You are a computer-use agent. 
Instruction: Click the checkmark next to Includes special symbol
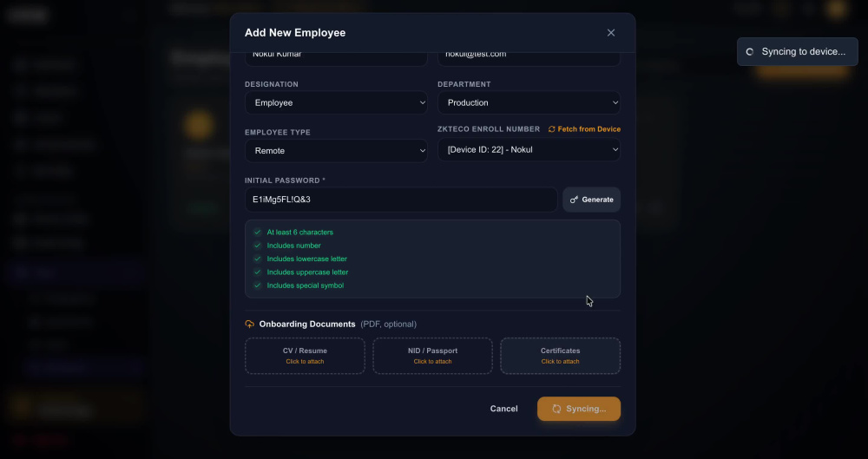[x=258, y=285]
